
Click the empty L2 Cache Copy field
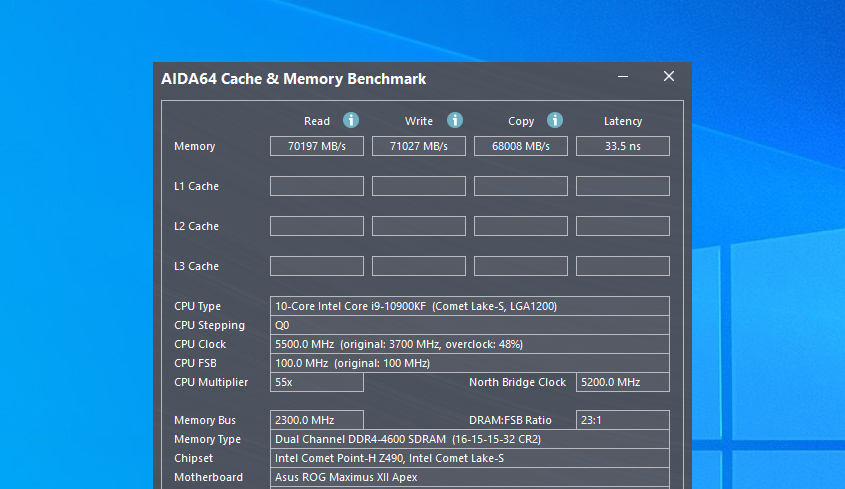(521, 226)
